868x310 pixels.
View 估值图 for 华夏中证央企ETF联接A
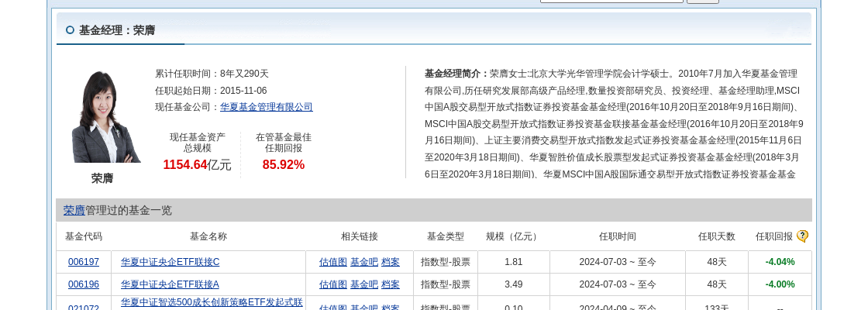pyautogui.click(x=332, y=284)
